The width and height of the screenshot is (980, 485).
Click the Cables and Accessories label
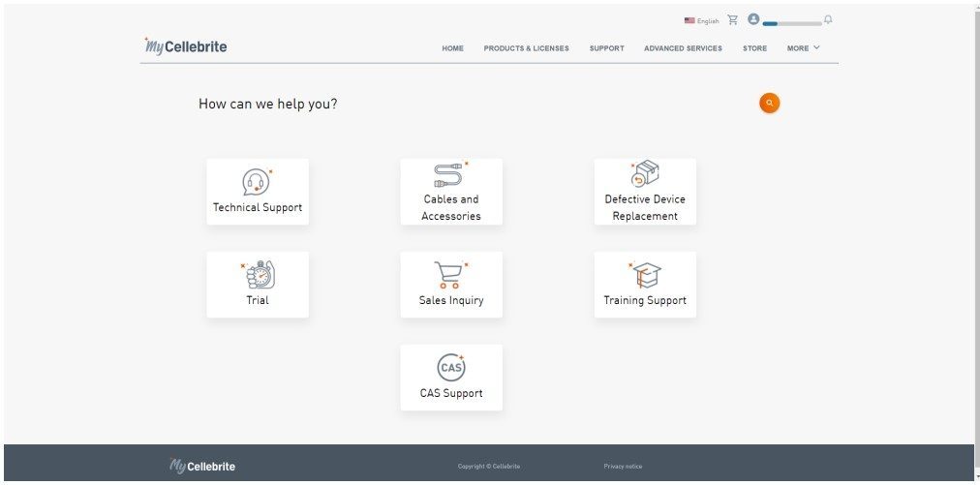point(450,207)
